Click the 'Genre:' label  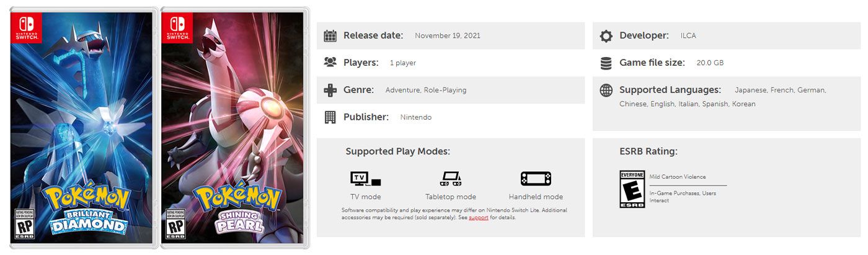point(359,90)
